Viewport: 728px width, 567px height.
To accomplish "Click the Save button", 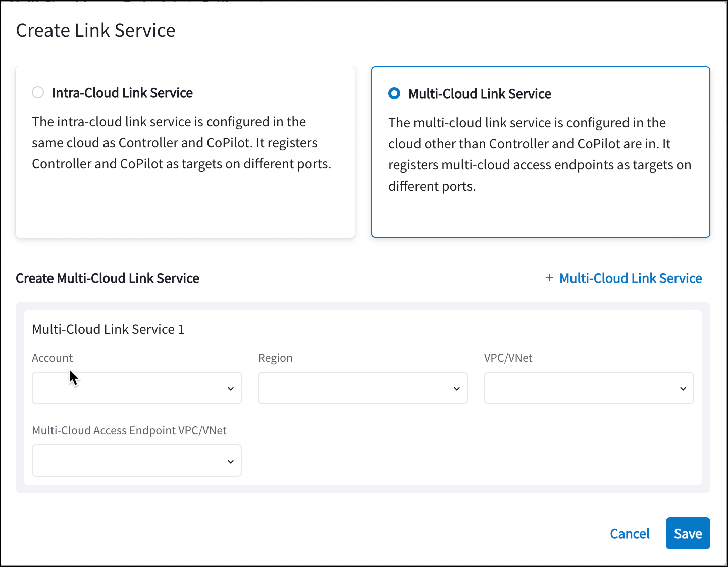I will (688, 533).
